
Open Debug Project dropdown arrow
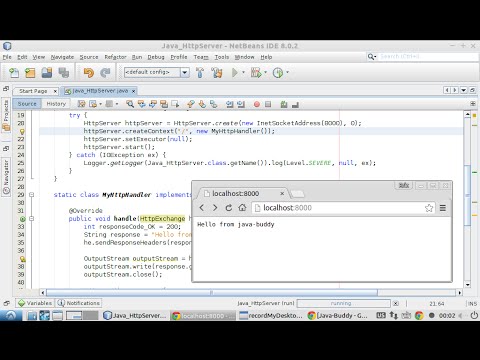266,72
